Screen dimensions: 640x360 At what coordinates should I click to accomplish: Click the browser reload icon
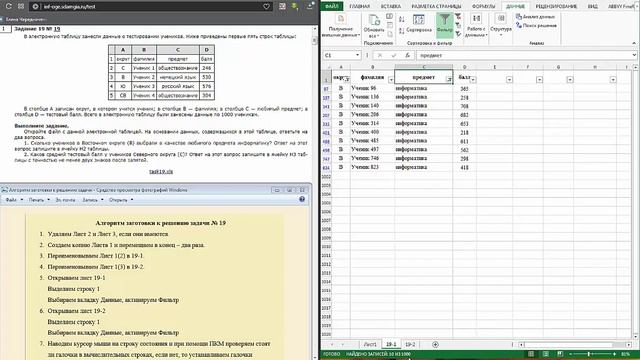(x=9, y=6)
